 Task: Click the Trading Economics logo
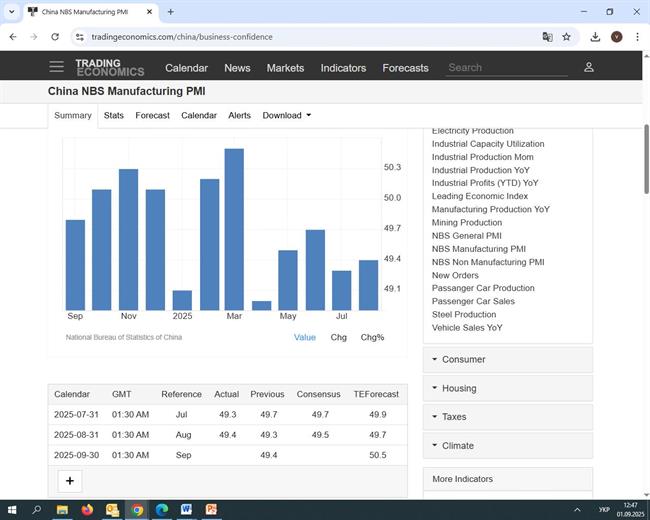tap(109, 68)
